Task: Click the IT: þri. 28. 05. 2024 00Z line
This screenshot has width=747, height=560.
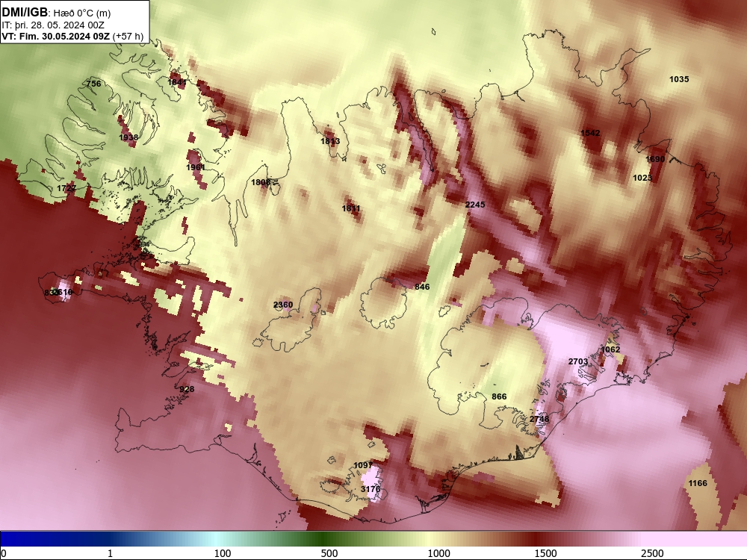Action: pos(53,25)
